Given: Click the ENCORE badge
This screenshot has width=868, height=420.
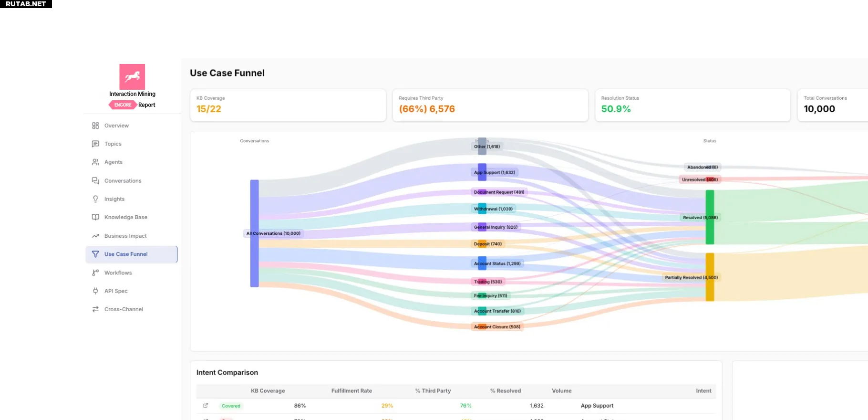Looking at the screenshot, I should point(123,105).
